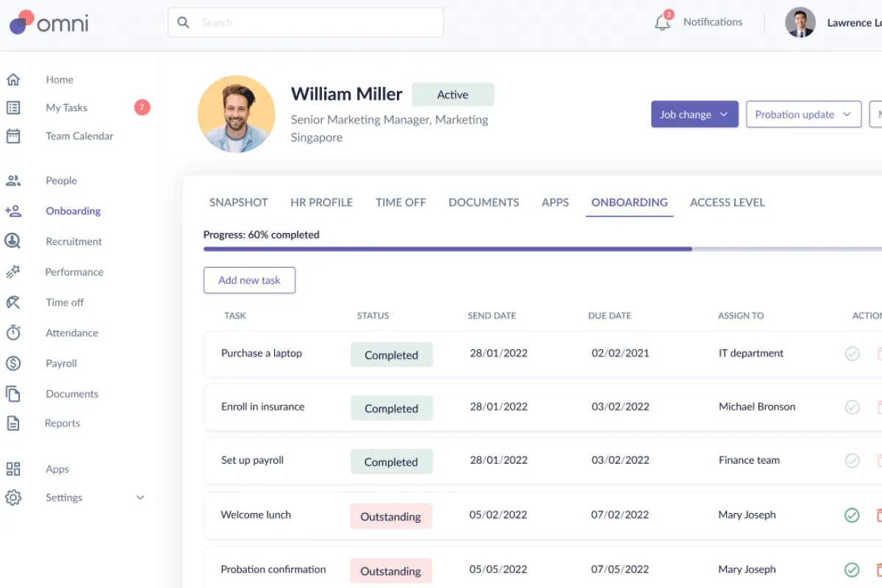Open the Attendance page via its stopwatch icon

click(15, 332)
